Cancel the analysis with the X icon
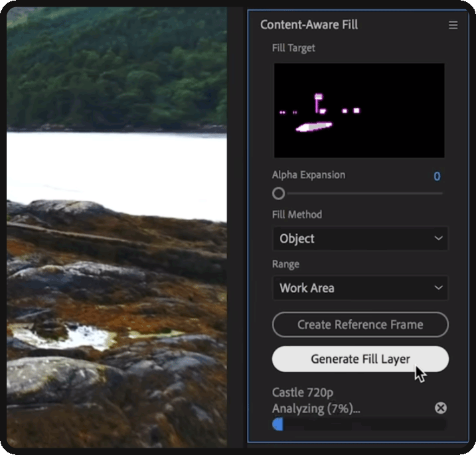This screenshot has height=455, width=476. tap(440, 409)
